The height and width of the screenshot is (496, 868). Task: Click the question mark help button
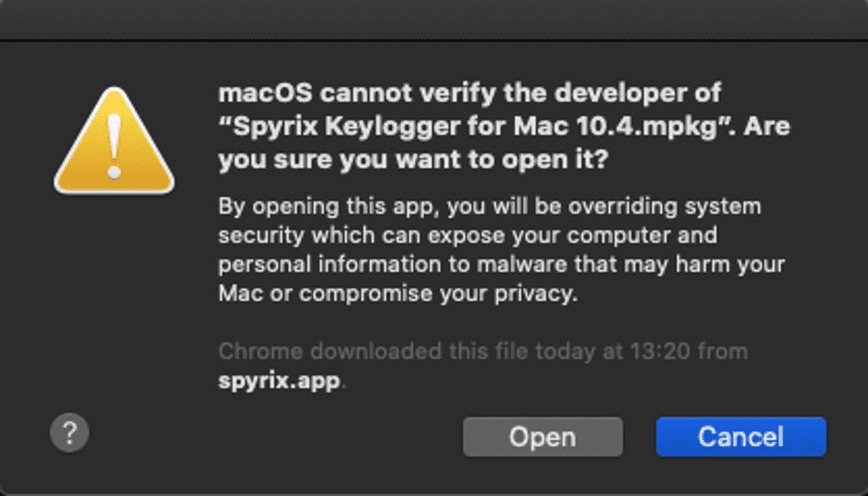pyautogui.click(x=69, y=433)
